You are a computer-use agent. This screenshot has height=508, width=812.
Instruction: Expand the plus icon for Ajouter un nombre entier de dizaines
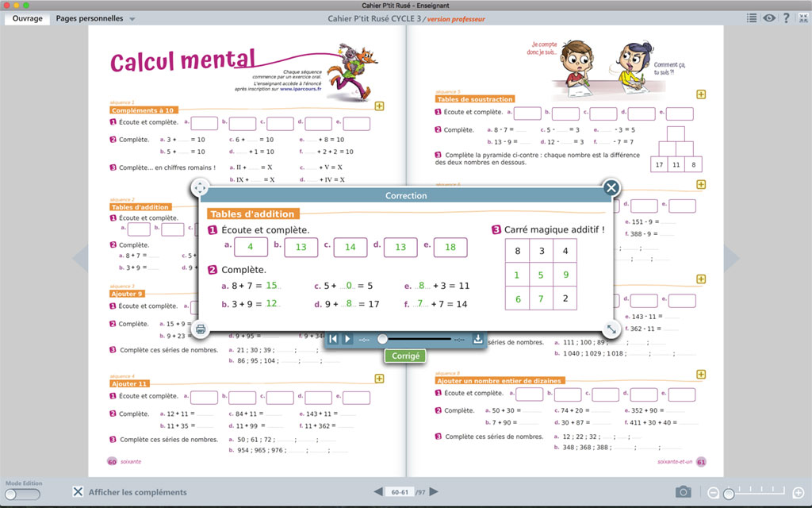tap(701, 375)
